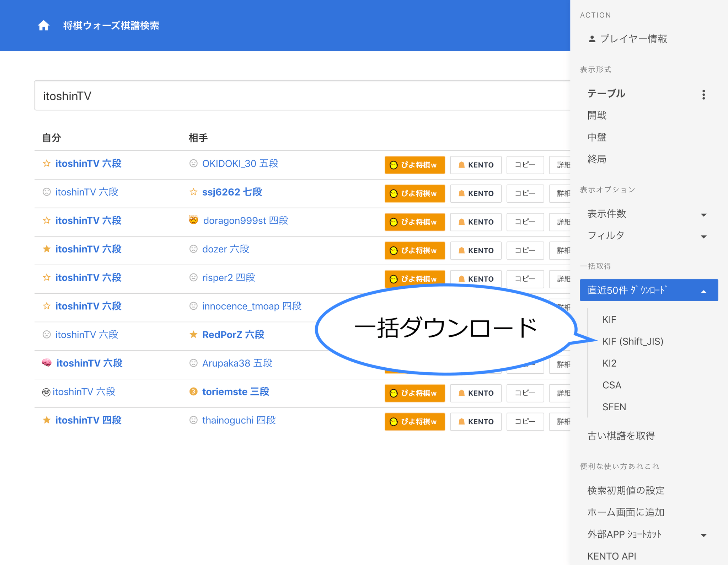
Task: Click the dizzy face icon on toriemste row
Action: pos(46,392)
